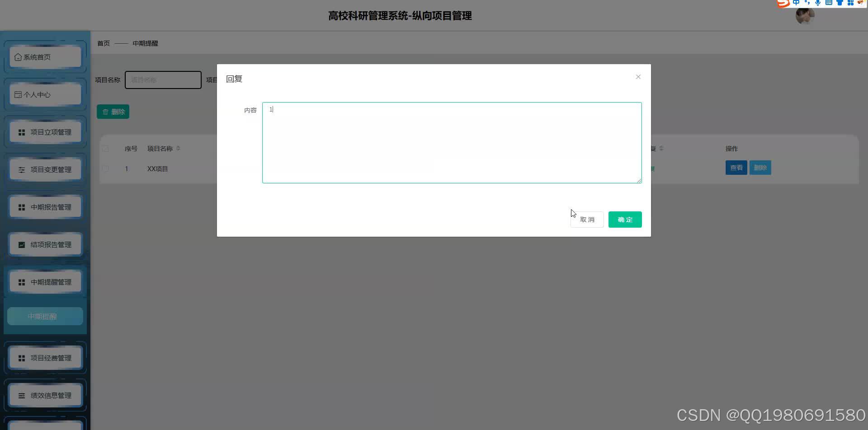Click the 项目经费管理 icon

pos(21,357)
